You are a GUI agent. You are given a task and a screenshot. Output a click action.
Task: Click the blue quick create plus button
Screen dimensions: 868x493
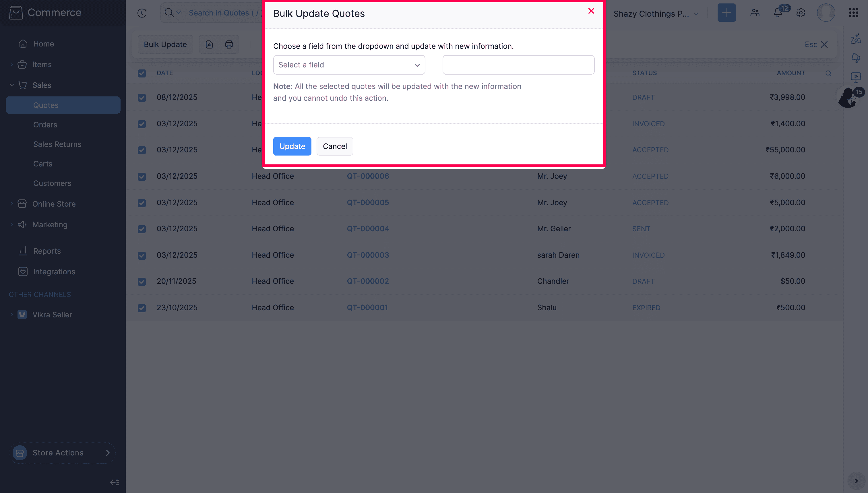point(726,13)
